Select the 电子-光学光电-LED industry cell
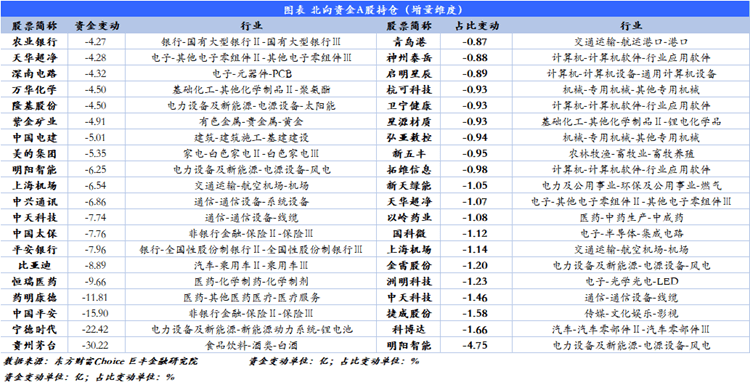This screenshot has height=385, width=750. 631,281
